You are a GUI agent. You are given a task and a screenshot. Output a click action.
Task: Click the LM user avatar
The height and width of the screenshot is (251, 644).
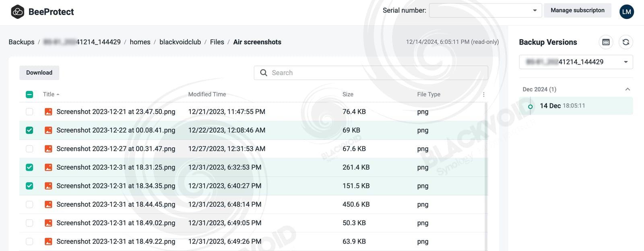point(626,12)
